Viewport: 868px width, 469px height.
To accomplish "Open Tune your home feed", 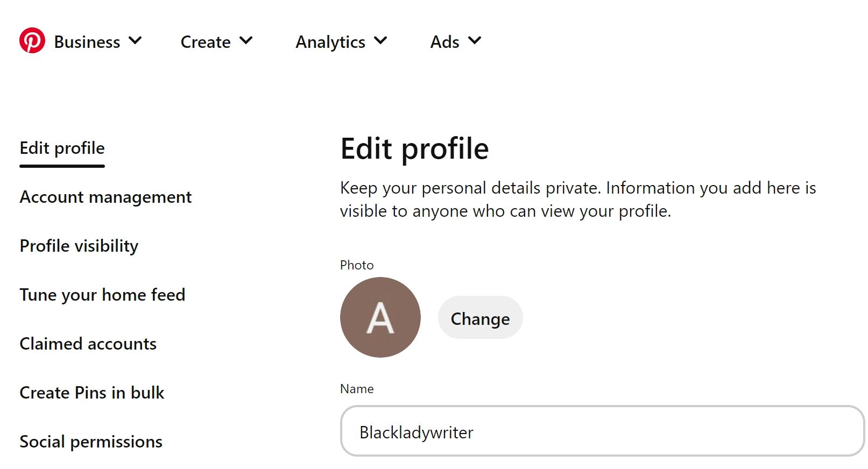I will (x=102, y=295).
